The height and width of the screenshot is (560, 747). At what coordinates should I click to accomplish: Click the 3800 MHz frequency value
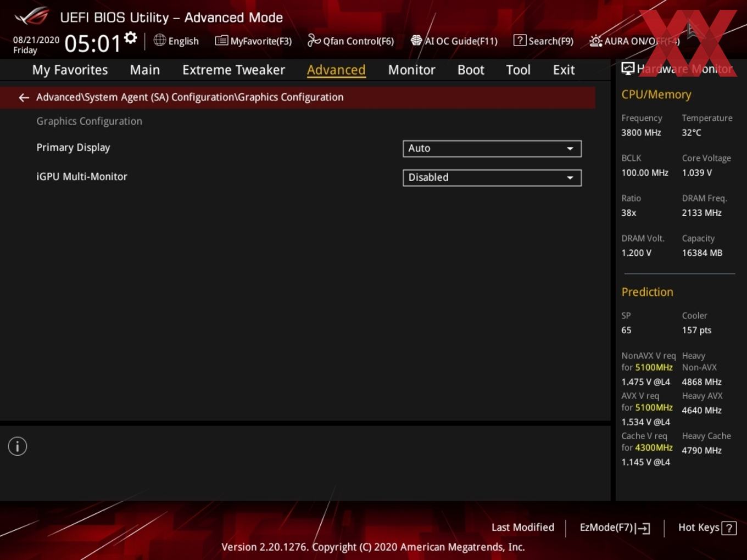tap(641, 132)
